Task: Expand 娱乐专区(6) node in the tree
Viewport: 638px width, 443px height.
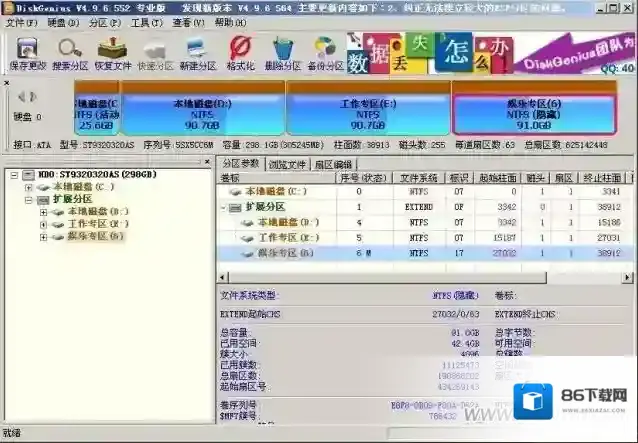Action: pyautogui.click(x=44, y=237)
